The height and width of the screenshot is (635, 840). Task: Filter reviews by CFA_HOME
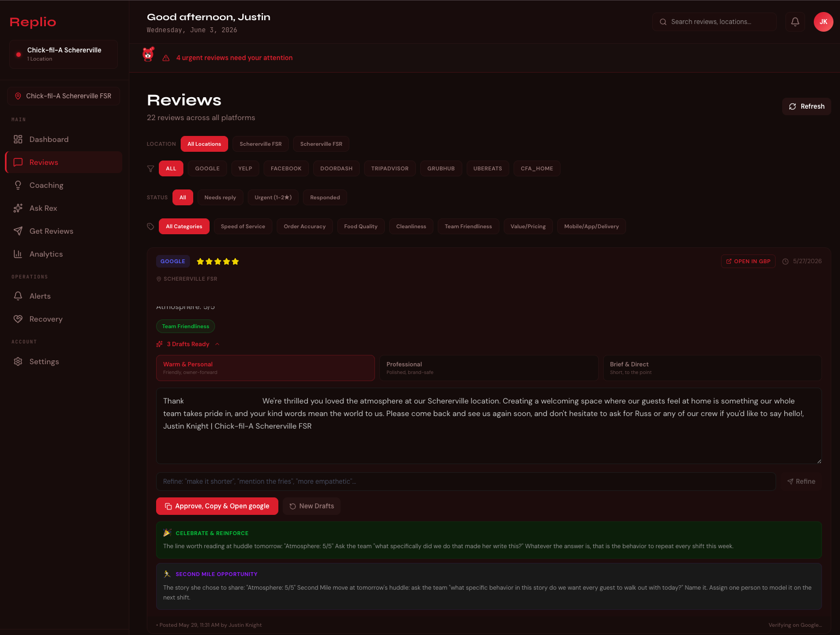click(537, 169)
